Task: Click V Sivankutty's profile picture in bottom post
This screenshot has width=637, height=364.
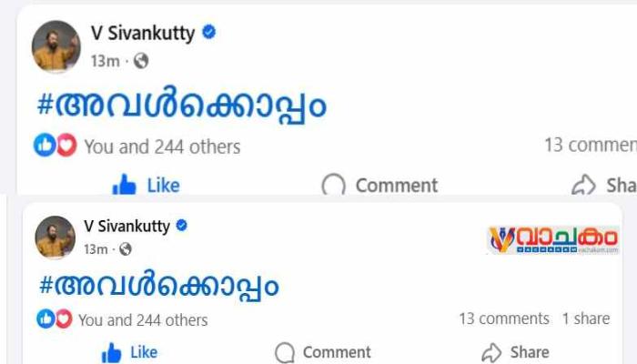Action: pos(55,238)
